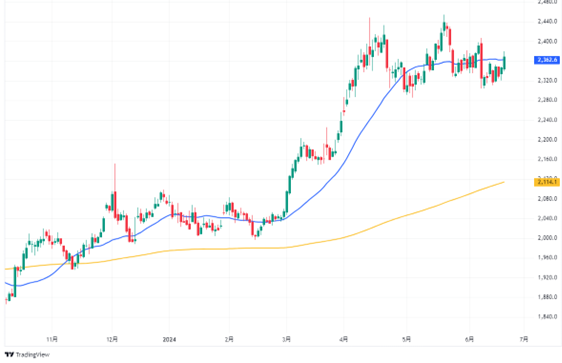Click the 2月 time axis label
Image resolution: width=562 pixels, height=363 pixels.
(x=229, y=339)
